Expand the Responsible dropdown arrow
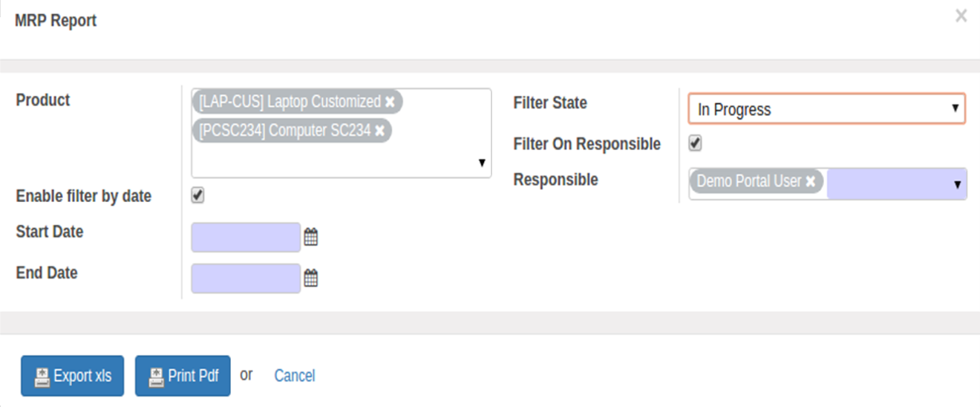This screenshot has width=980, height=407. pyautogui.click(x=957, y=185)
